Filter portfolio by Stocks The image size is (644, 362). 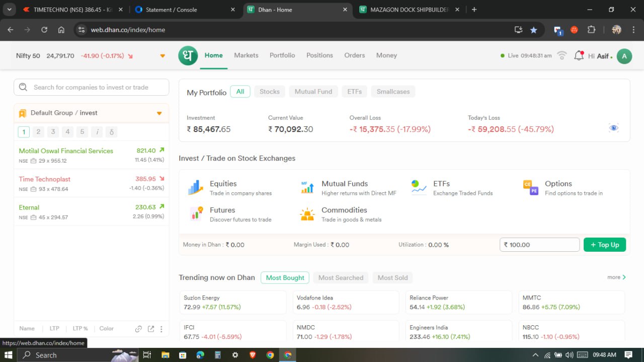pos(270,92)
